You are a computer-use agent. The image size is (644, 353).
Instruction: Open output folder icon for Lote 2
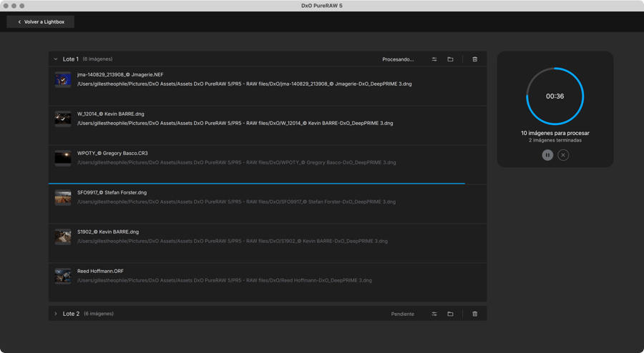click(x=450, y=314)
